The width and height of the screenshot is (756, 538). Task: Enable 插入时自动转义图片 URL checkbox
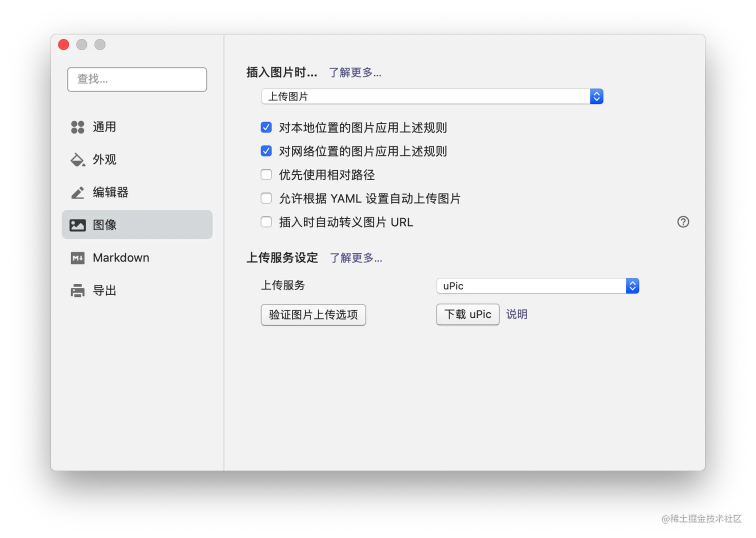(x=266, y=222)
